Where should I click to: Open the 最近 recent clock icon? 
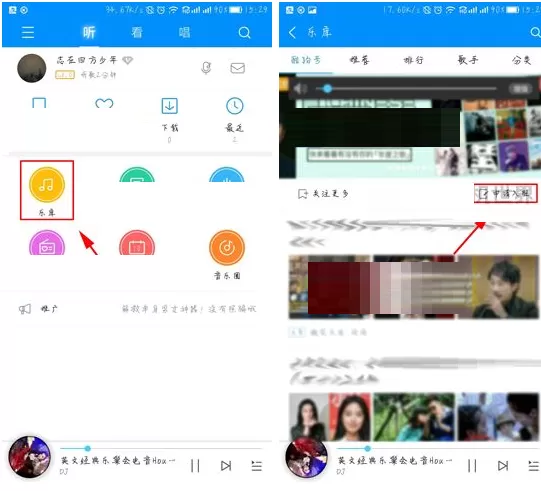tap(235, 106)
